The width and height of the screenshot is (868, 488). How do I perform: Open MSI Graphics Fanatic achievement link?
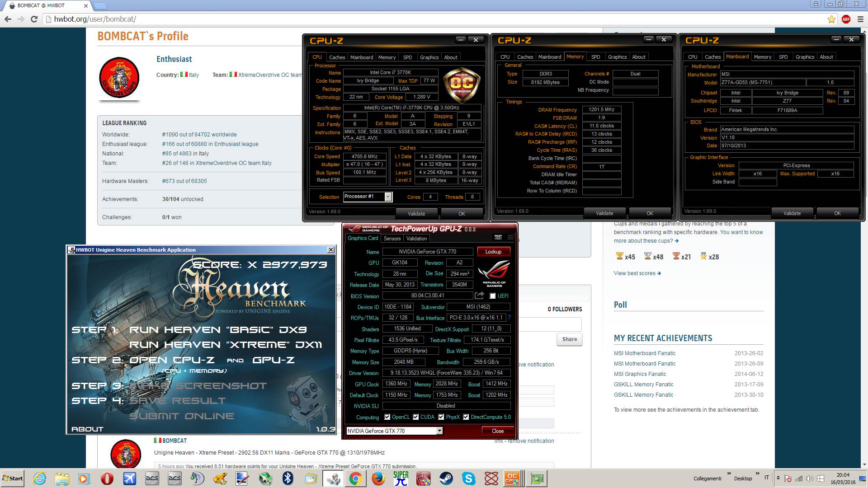[x=640, y=374]
